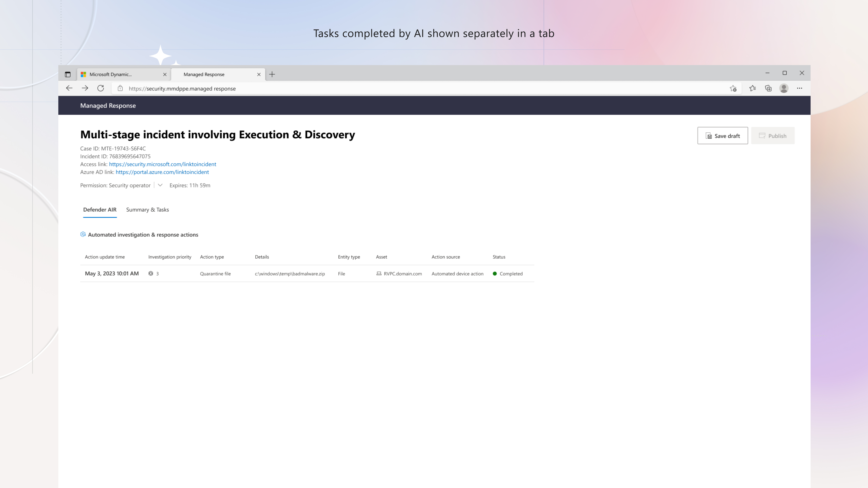Screen dimensions: 868x488
Task: Sort by Action type column header
Action: click(x=212, y=257)
